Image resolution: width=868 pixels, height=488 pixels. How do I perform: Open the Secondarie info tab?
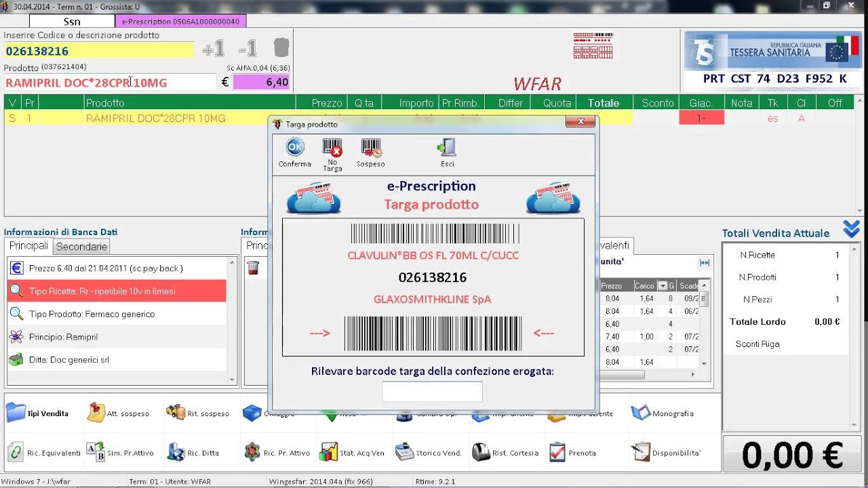pos(81,247)
